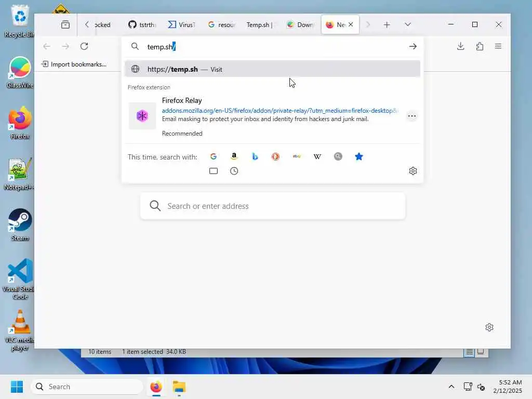Expand the list all tabs dropdown
The width and height of the screenshot is (532, 399).
pyautogui.click(x=408, y=25)
